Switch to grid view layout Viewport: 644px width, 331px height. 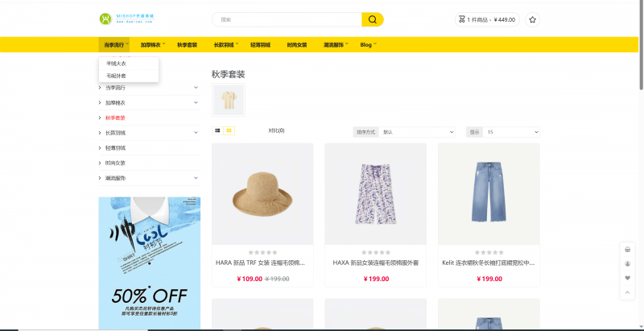click(x=229, y=130)
